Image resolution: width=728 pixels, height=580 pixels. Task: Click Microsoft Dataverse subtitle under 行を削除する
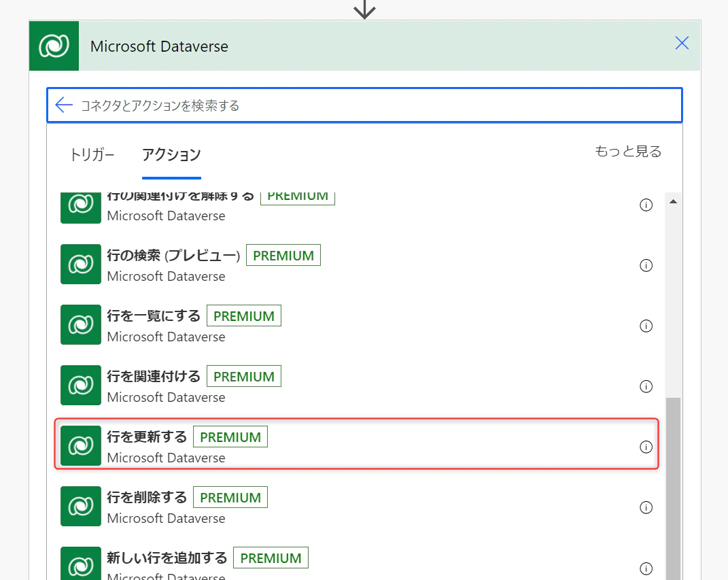tap(167, 518)
